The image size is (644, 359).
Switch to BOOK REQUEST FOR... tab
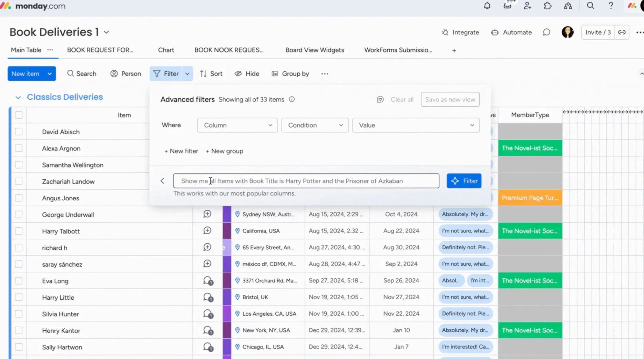[x=100, y=50]
